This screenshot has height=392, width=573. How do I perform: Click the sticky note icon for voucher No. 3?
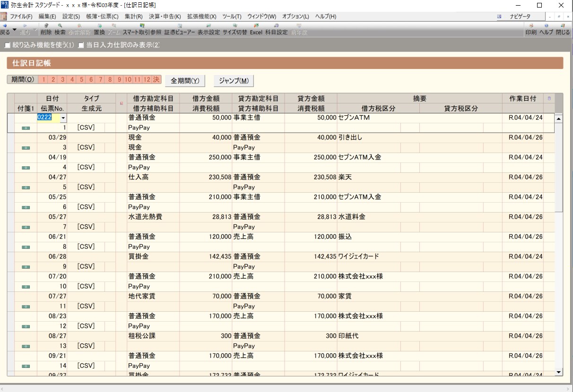pos(26,148)
